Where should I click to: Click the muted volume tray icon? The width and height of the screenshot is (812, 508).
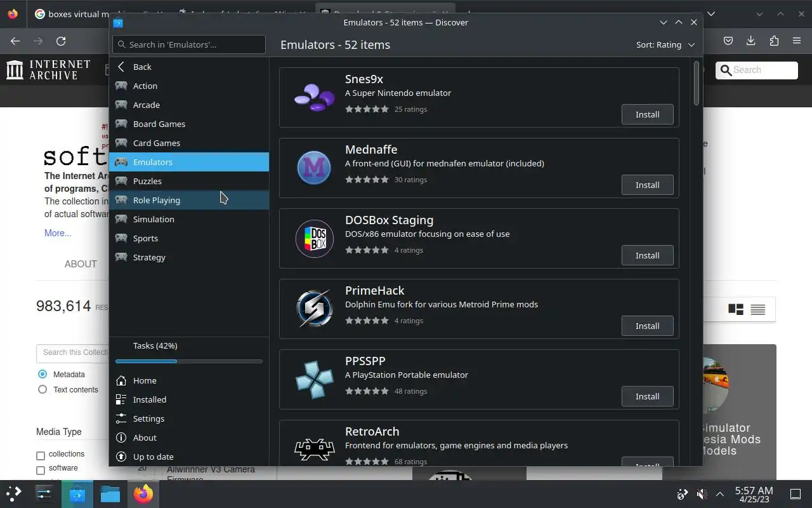click(x=701, y=494)
